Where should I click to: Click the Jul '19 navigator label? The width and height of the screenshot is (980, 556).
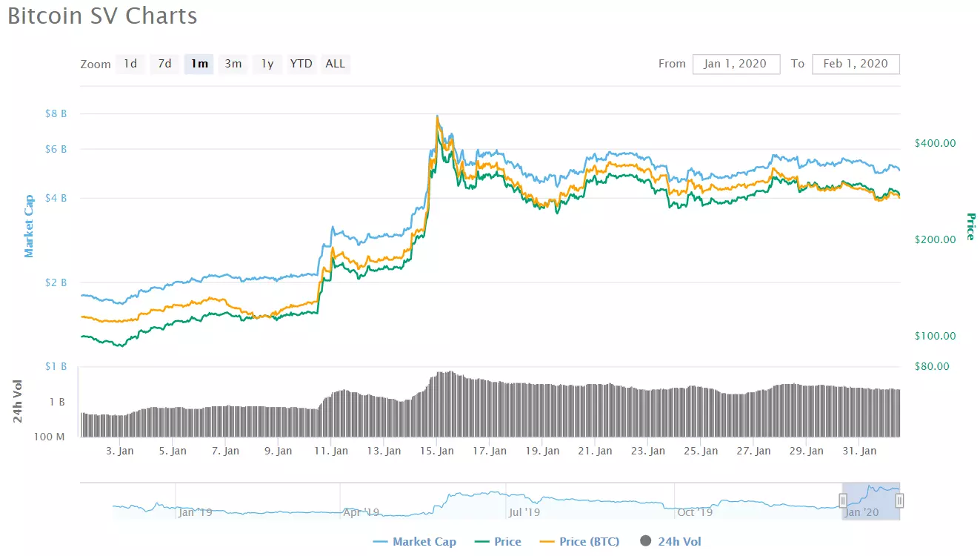524,512
